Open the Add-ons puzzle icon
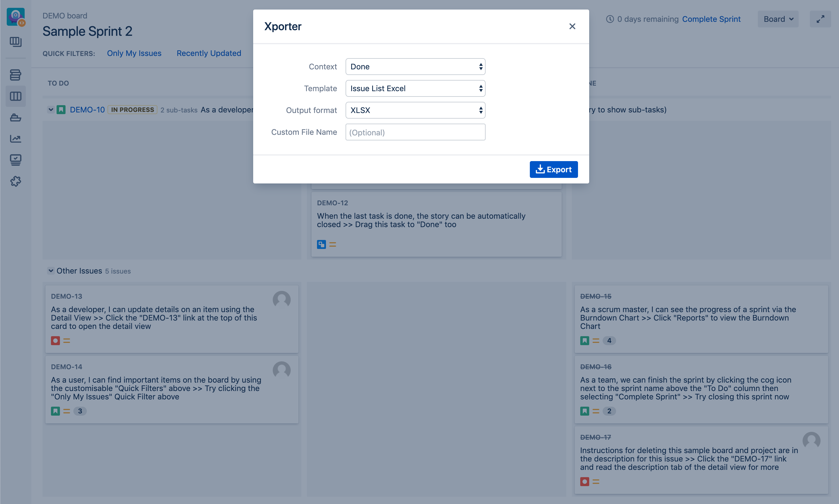This screenshot has width=839, height=504. (16, 181)
